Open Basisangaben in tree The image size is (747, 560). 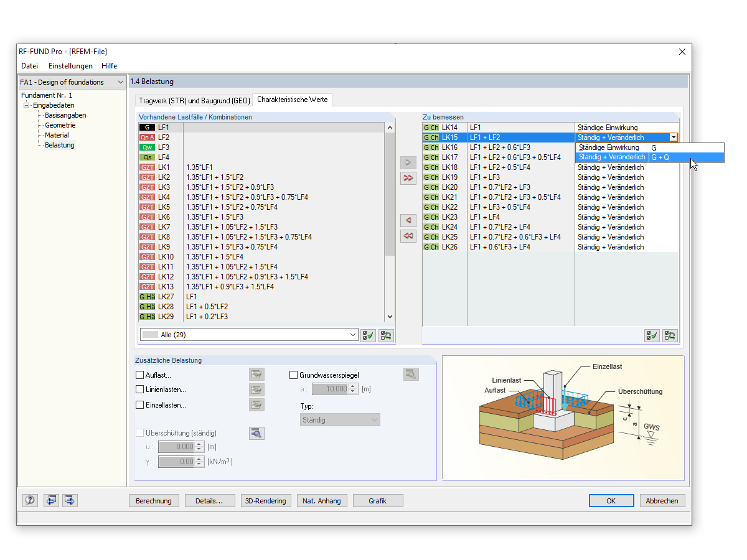65,115
